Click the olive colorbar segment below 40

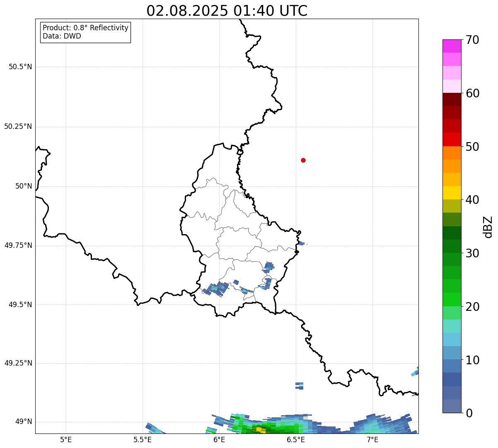click(x=452, y=206)
